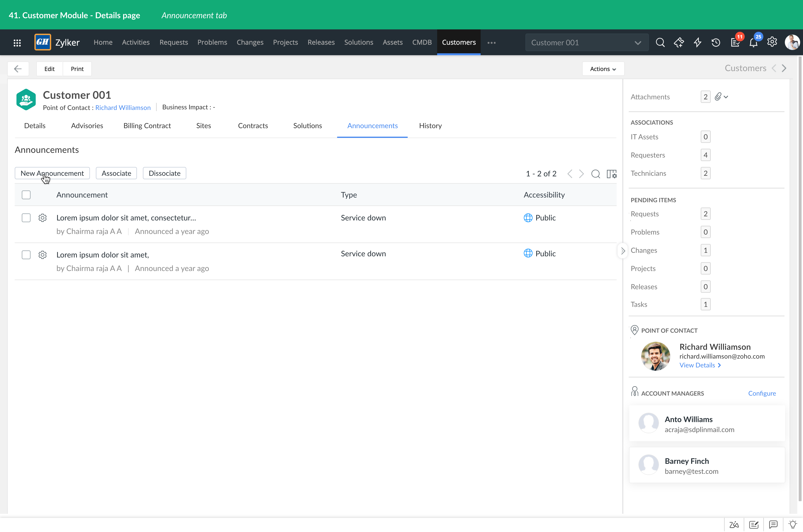Open the attachments paperclip dropdown

(x=721, y=97)
